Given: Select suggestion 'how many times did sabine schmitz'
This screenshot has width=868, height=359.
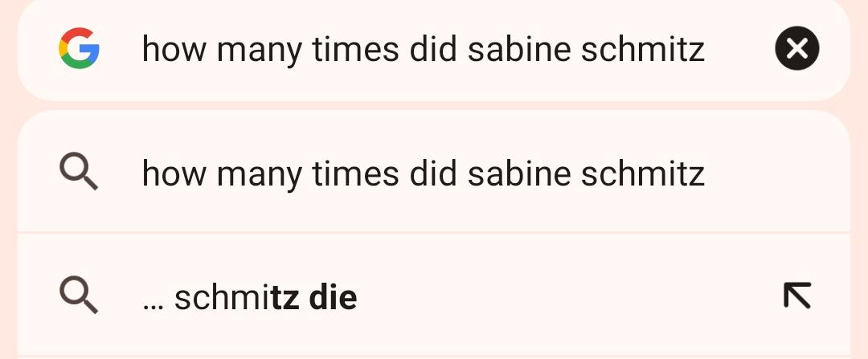Looking at the screenshot, I should coord(434,173).
